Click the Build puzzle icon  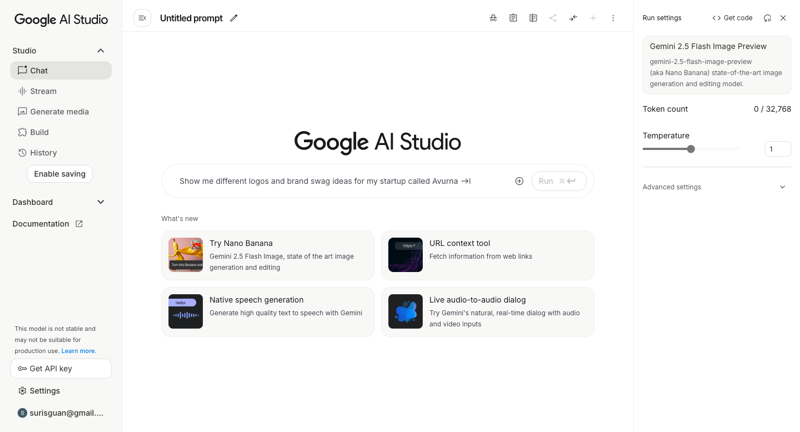pyautogui.click(x=22, y=132)
